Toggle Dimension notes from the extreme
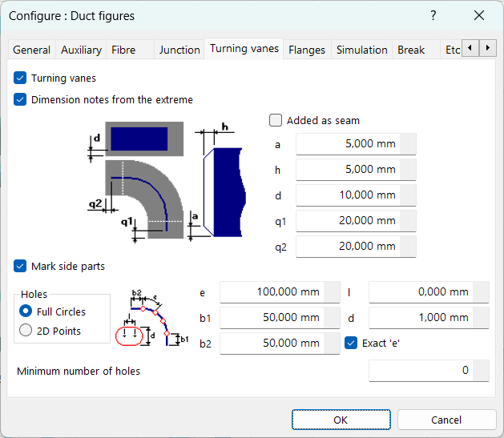Viewport: 504px width, 438px height. (x=20, y=100)
